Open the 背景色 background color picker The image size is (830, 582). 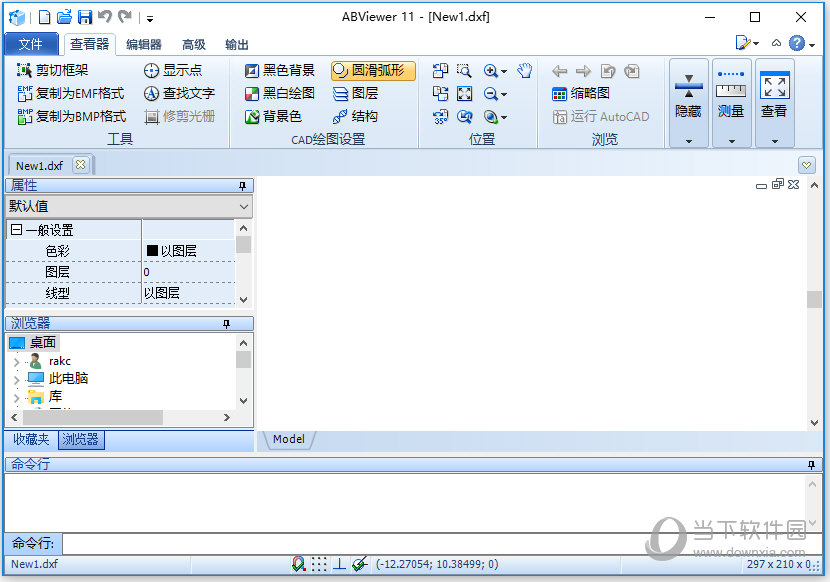click(273, 116)
